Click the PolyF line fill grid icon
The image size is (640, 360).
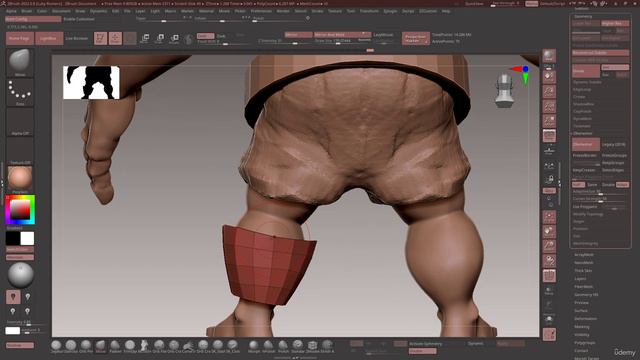point(549,276)
